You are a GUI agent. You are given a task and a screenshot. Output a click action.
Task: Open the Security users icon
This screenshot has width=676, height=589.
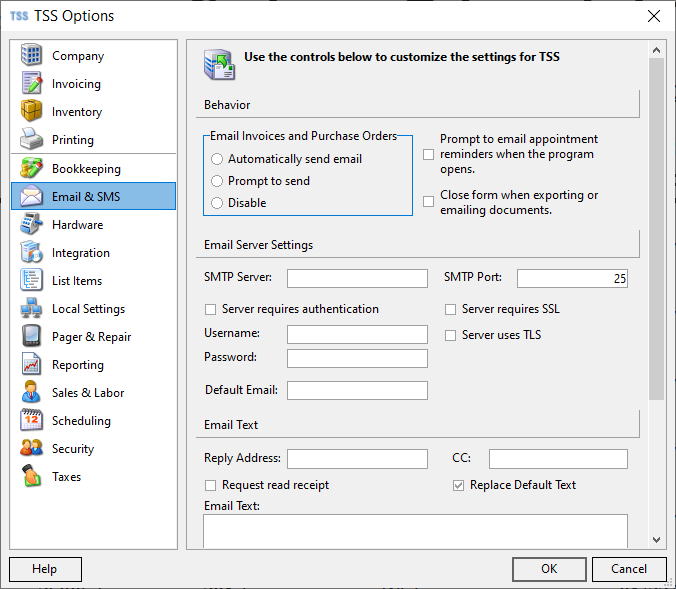tap(31, 448)
